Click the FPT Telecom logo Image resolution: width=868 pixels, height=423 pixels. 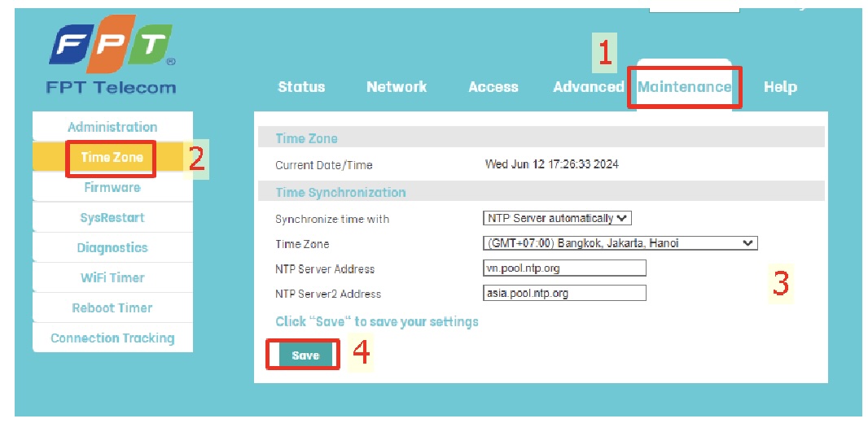point(112,59)
